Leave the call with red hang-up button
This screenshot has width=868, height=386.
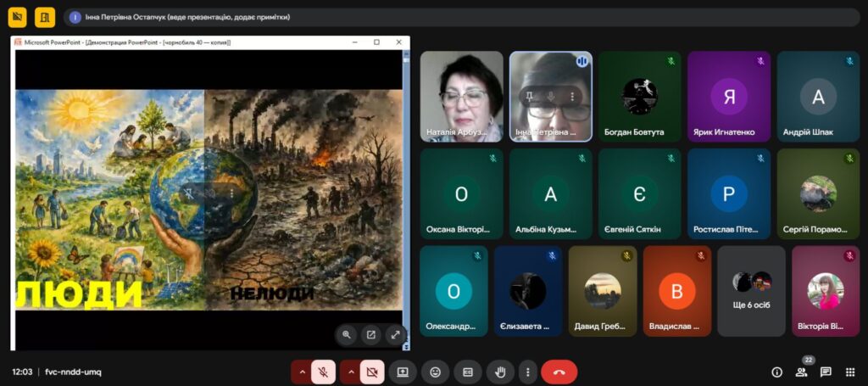coord(559,372)
